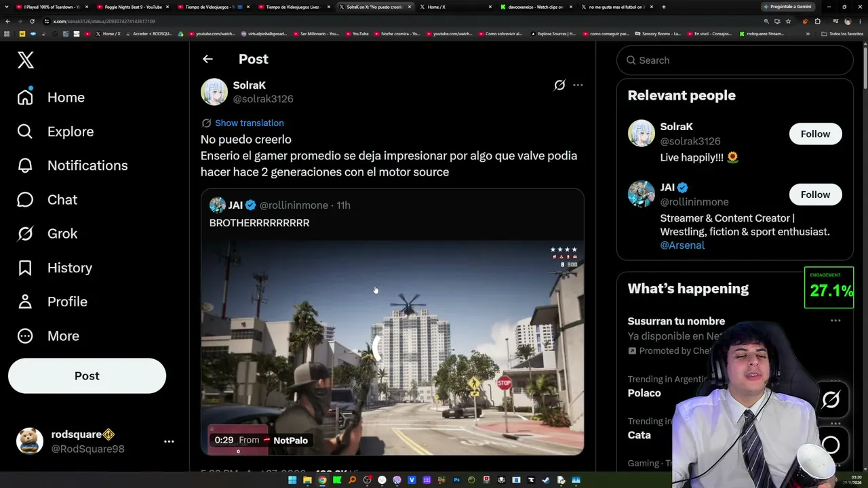The width and height of the screenshot is (868, 488).
Task: Click the Chrome icon in the taskbar
Action: pos(322,481)
